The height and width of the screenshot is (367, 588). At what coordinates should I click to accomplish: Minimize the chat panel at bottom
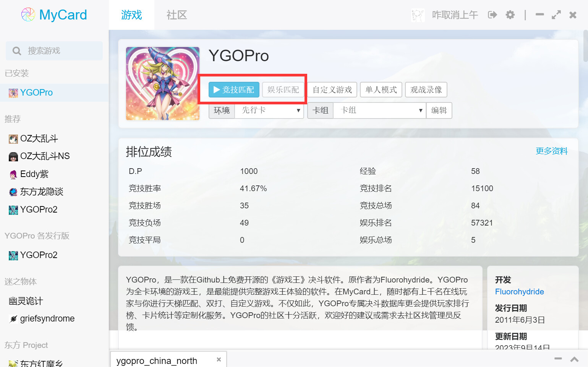click(558, 359)
